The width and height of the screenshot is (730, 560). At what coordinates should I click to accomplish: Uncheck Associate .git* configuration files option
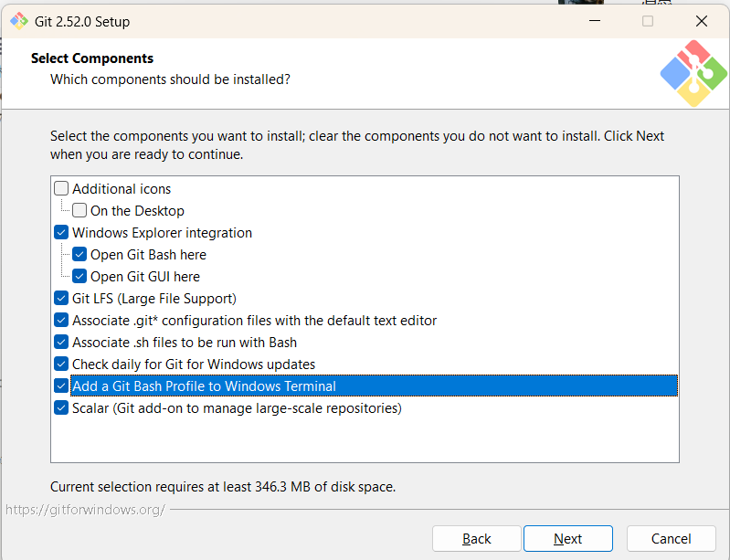coord(61,320)
